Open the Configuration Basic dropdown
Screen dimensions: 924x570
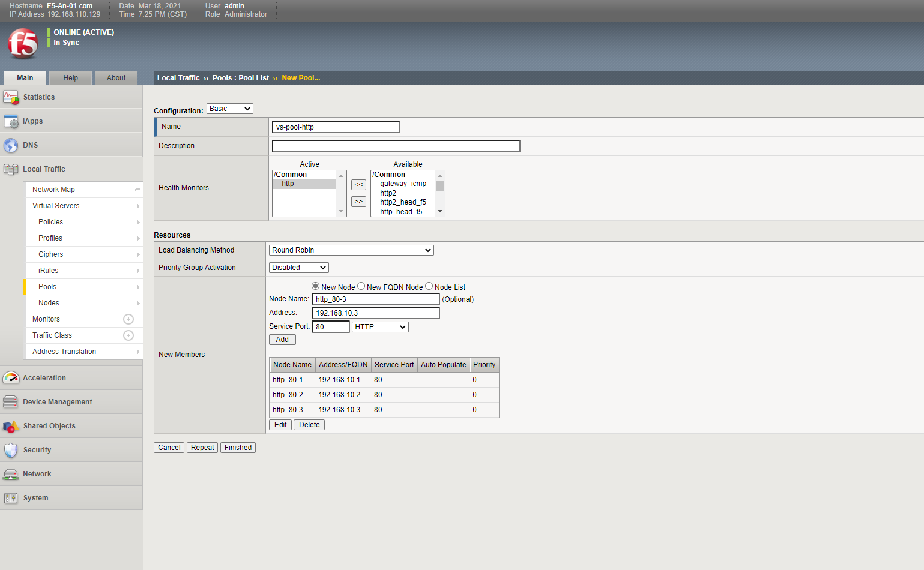pos(229,109)
